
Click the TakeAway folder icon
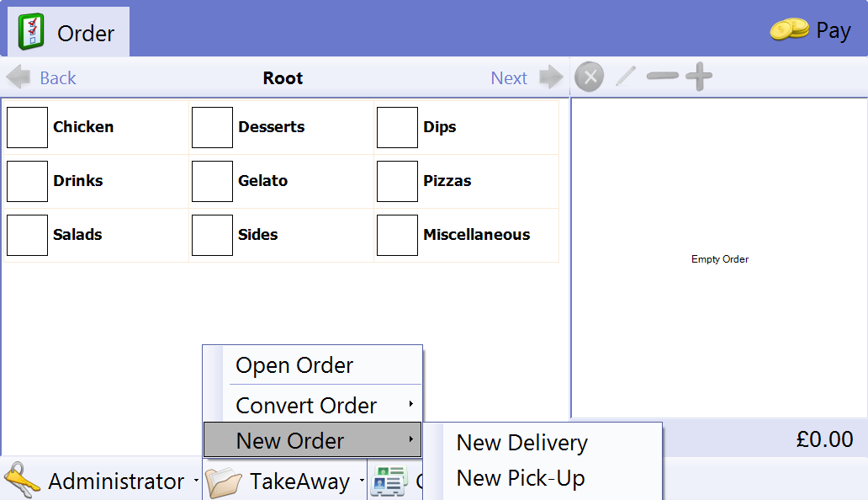tap(224, 481)
